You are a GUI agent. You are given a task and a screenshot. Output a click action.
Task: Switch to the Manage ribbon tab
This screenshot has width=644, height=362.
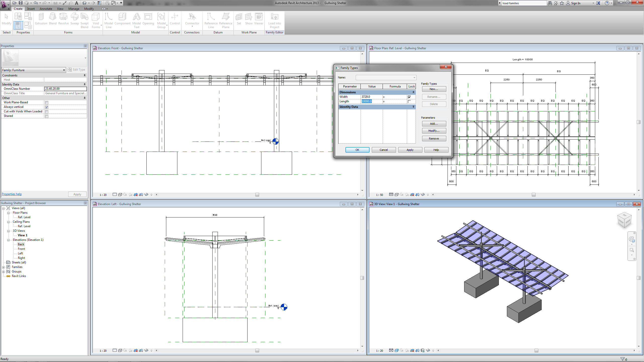[x=74, y=9]
